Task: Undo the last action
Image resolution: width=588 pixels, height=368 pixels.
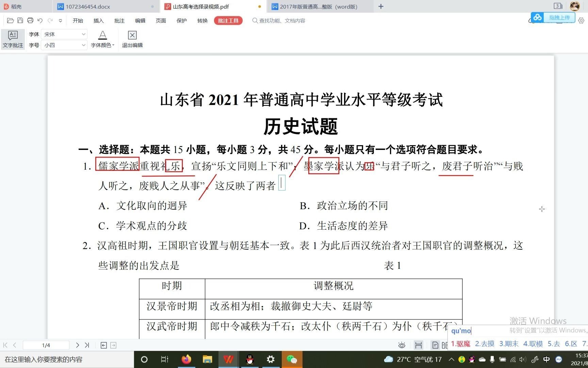Action: point(40,20)
